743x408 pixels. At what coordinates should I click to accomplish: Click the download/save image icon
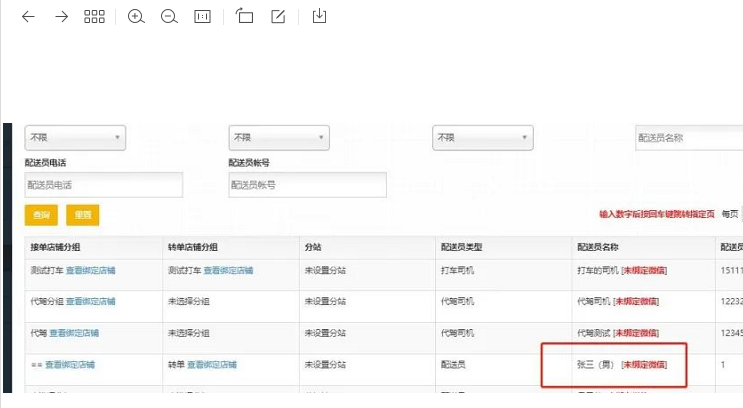pyautogui.click(x=320, y=17)
